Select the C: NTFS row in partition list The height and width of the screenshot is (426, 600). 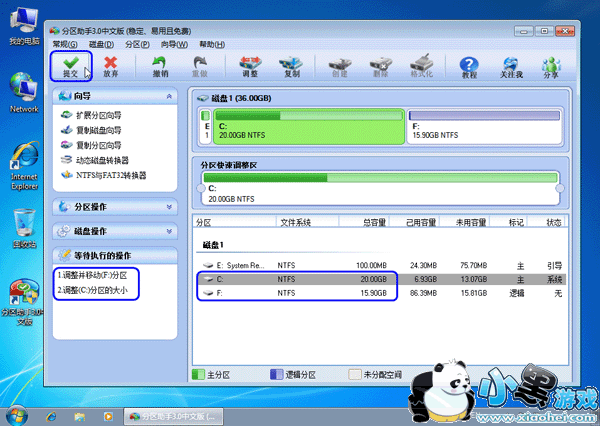(381, 279)
